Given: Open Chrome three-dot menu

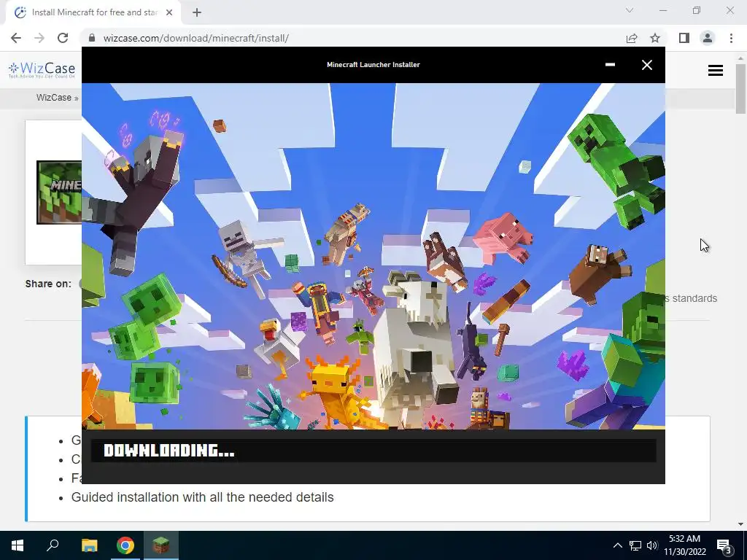Looking at the screenshot, I should pos(731,38).
